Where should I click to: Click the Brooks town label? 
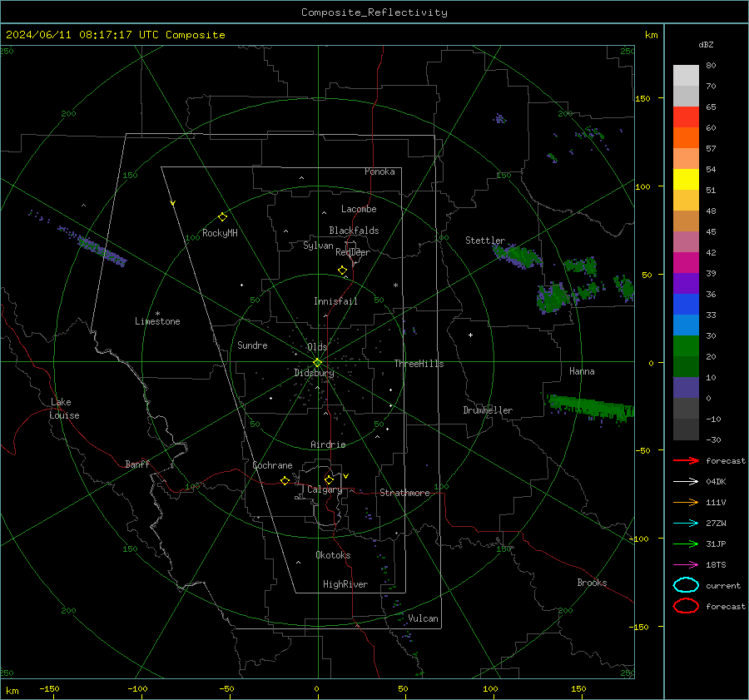coord(592,583)
